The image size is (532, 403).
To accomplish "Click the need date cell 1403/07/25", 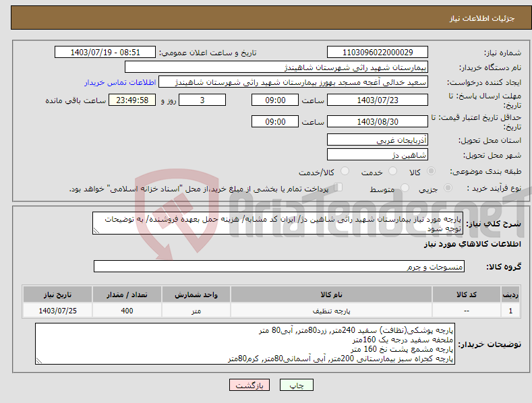I will tap(58, 311).
